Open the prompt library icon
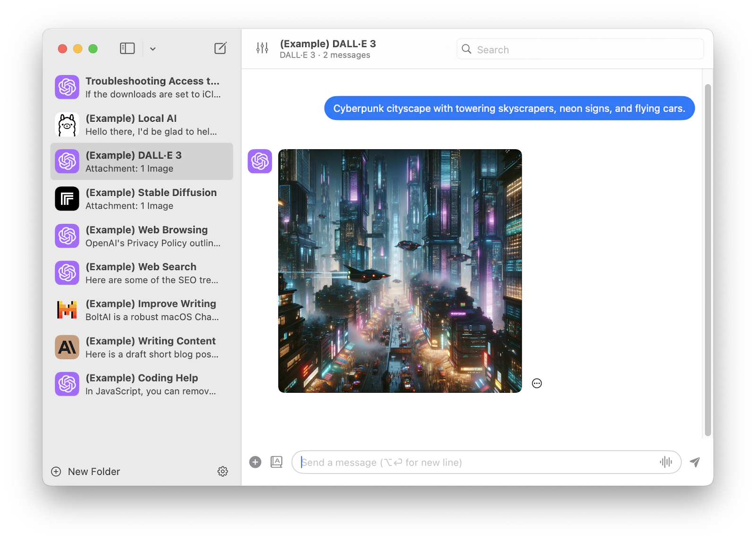 click(276, 462)
